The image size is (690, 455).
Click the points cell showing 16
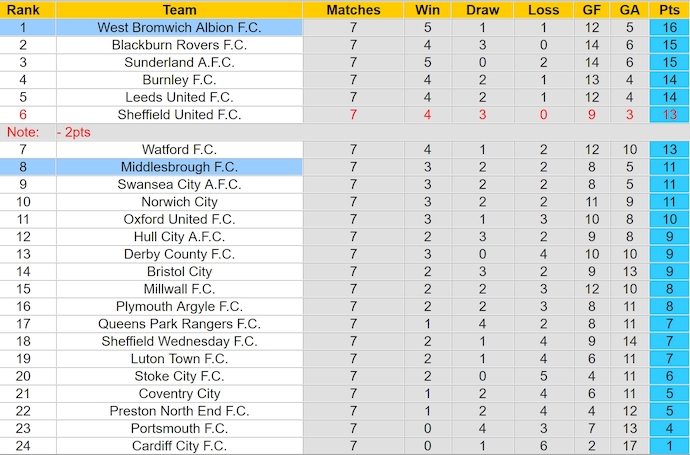[x=669, y=28]
